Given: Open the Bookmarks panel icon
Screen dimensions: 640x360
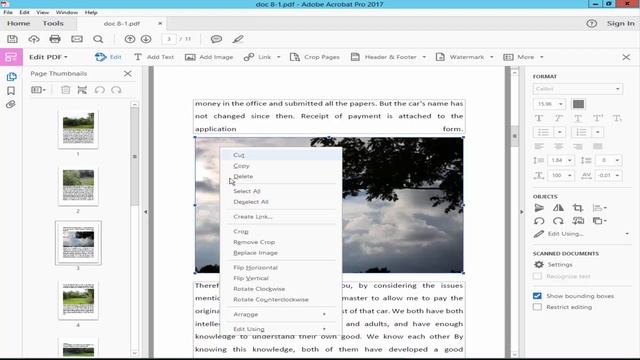Looking at the screenshot, I should click(11, 91).
